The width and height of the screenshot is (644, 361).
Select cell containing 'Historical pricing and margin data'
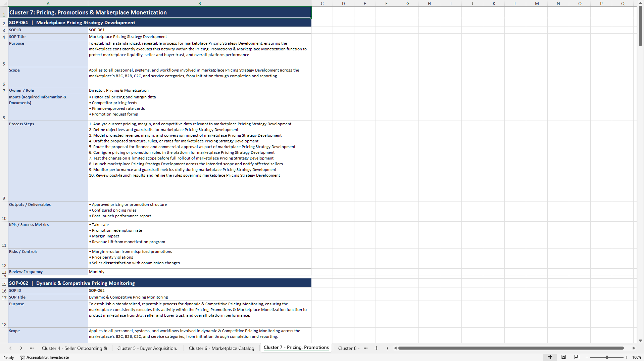[200, 107]
